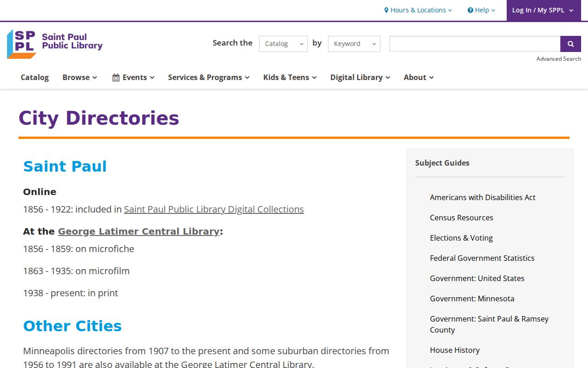Click the City Directories page heading
588x368 pixels.
point(99,118)
